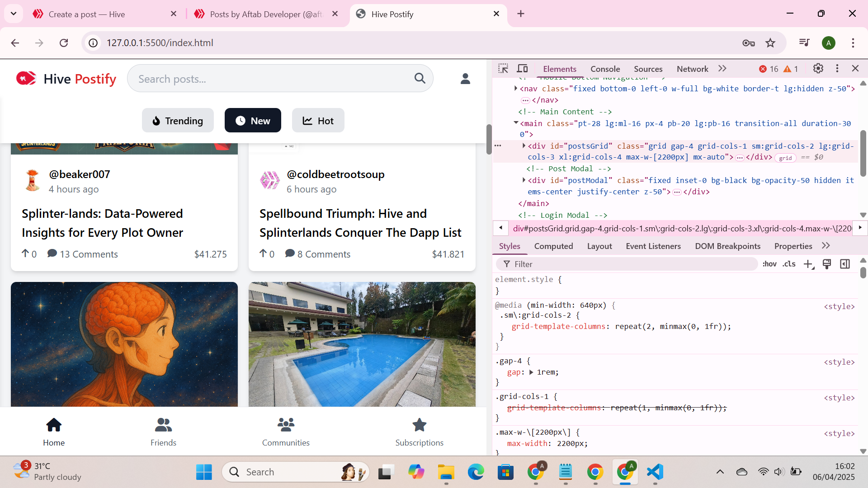Switch to the Layout pane tab
The height and width of the screenshot is (488, 868).
599,246
